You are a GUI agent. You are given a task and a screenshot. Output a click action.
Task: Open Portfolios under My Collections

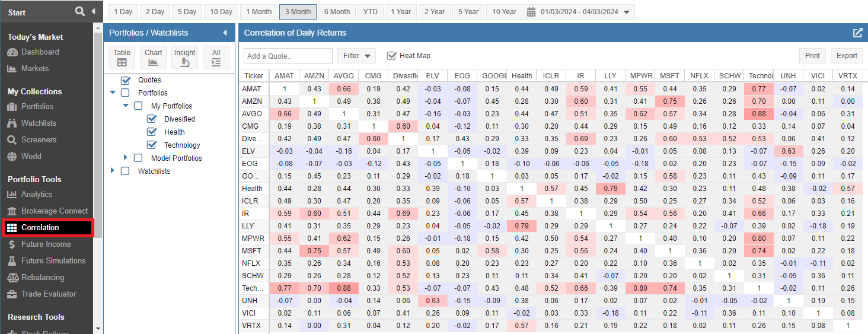37,107
